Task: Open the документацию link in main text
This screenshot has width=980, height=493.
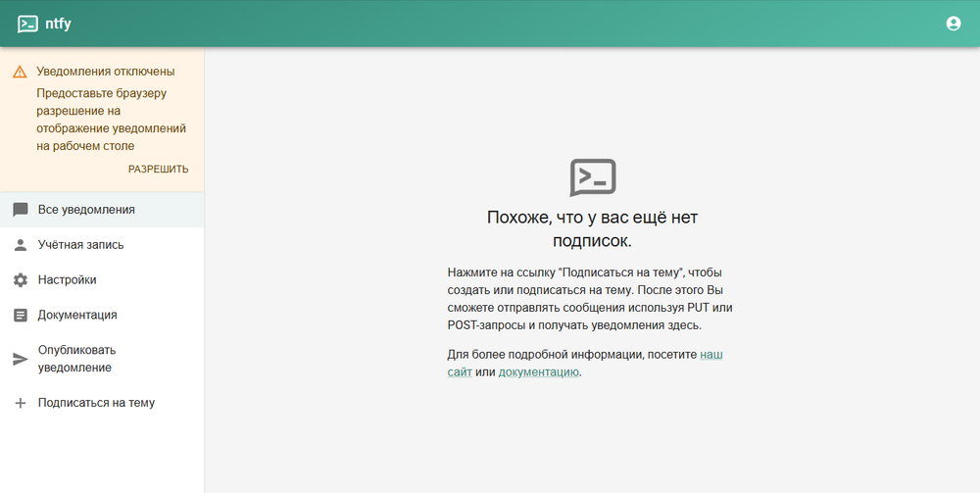Action: click(538, 372)
